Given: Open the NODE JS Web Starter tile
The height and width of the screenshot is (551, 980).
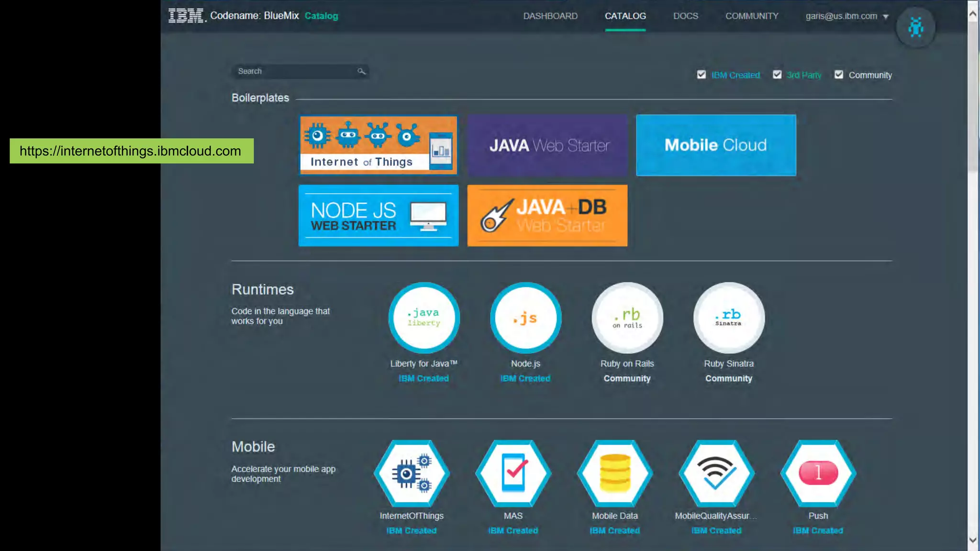Looking at the screenshot, I should coord(378,215).
